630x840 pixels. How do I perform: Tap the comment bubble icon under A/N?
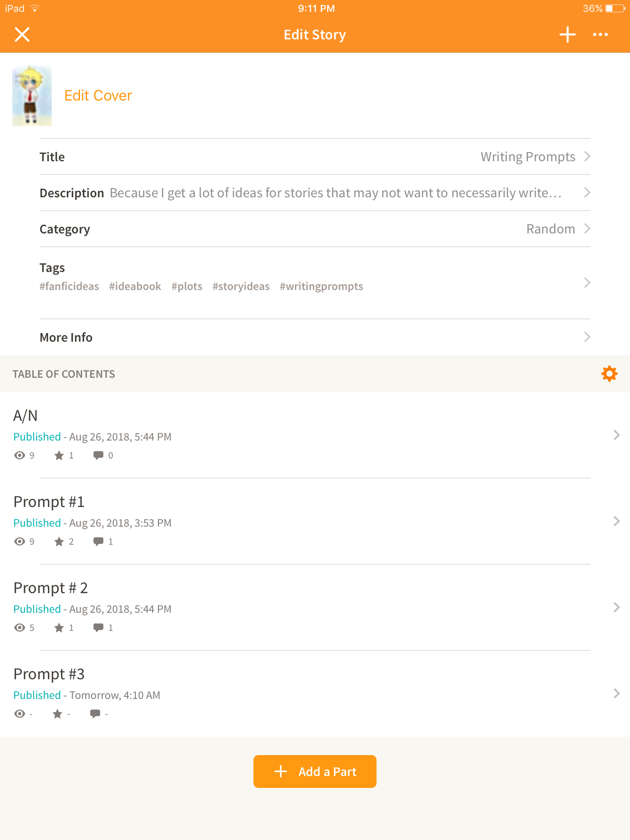click(98, 455)
